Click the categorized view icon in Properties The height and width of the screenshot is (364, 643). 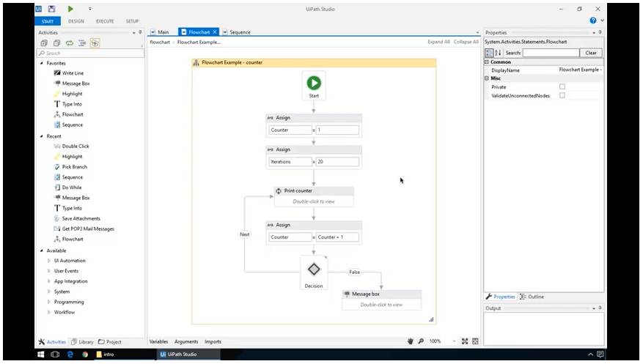pos(489,53)
